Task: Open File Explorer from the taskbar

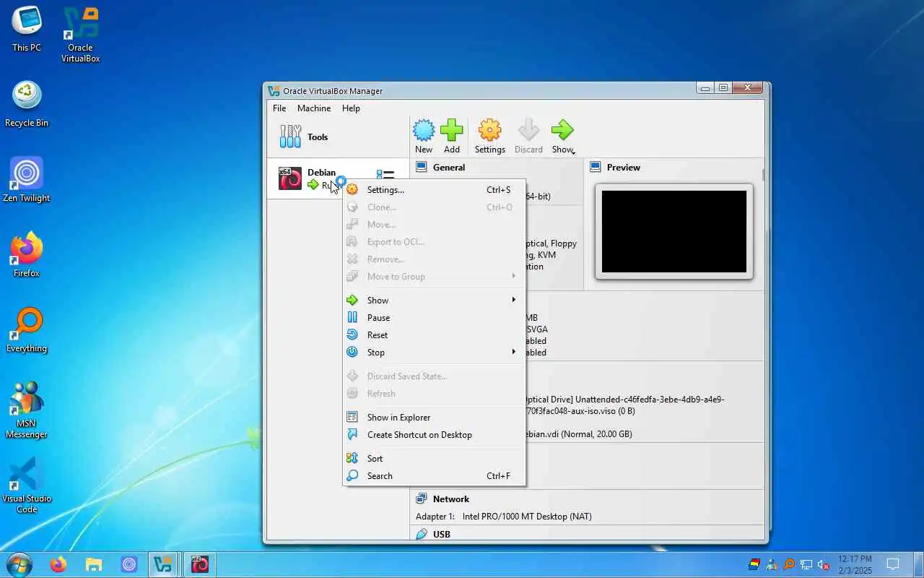Action: [94, 564]
